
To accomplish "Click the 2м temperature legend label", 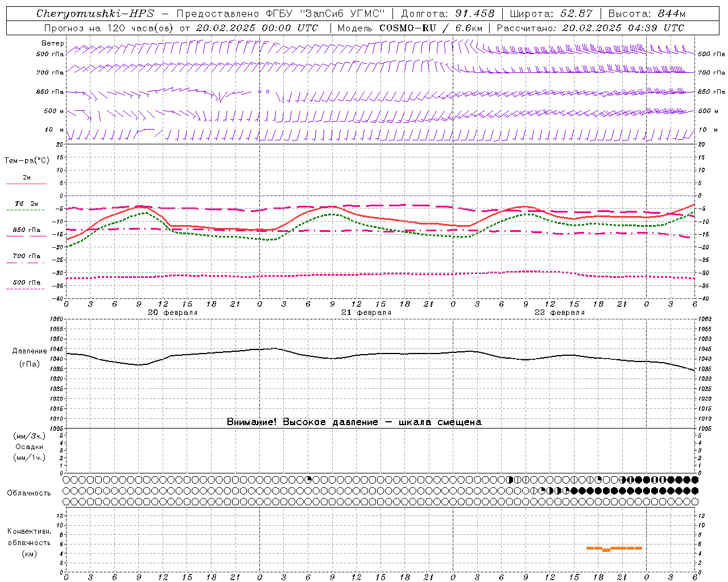I will 27,177.
